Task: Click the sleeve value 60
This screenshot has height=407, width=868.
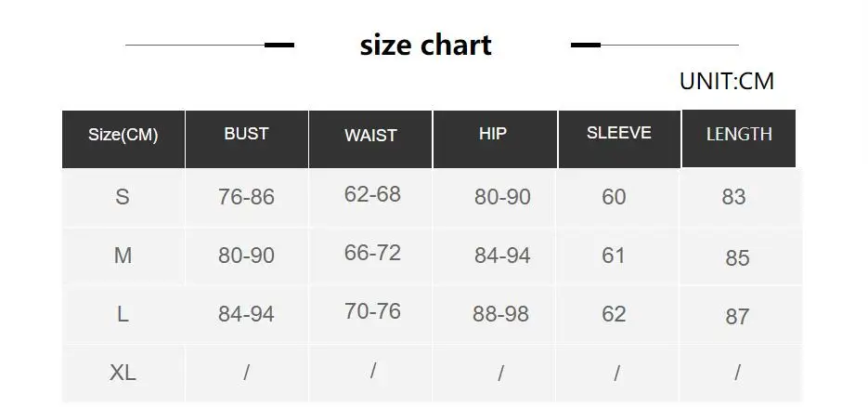Action: click(x=614, y=197)
